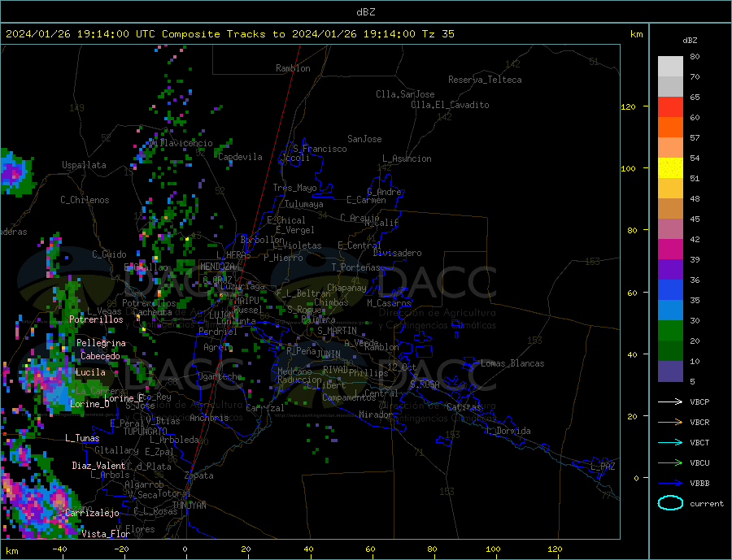Image resolution: width=732 pixels, height=560 pixels.
Task: Click the cyan 'current' ellipse symbol
Action: click(x=670, y=503)
